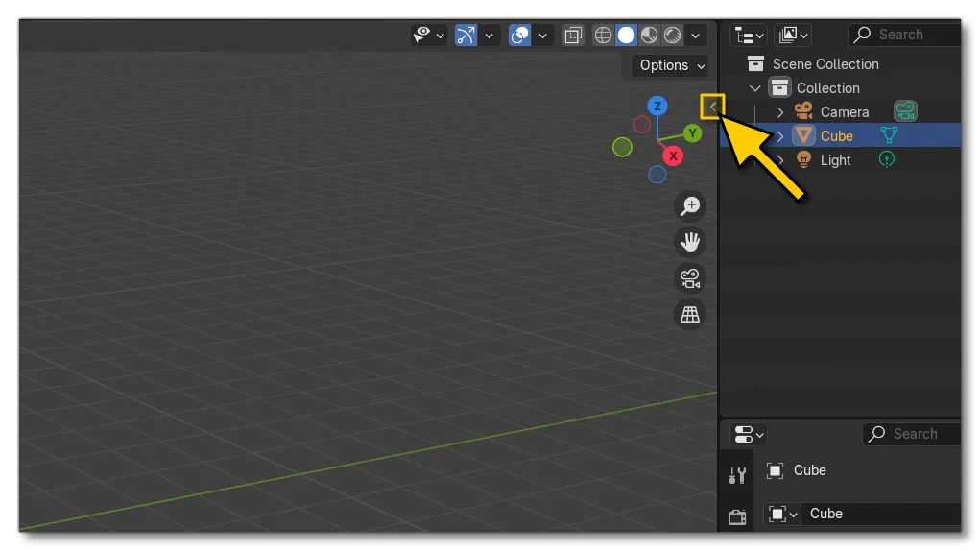Select Light object in the outliner
The height and width of the screenshot is (551, 980).
pyautogui.click(x=835, y=160)
